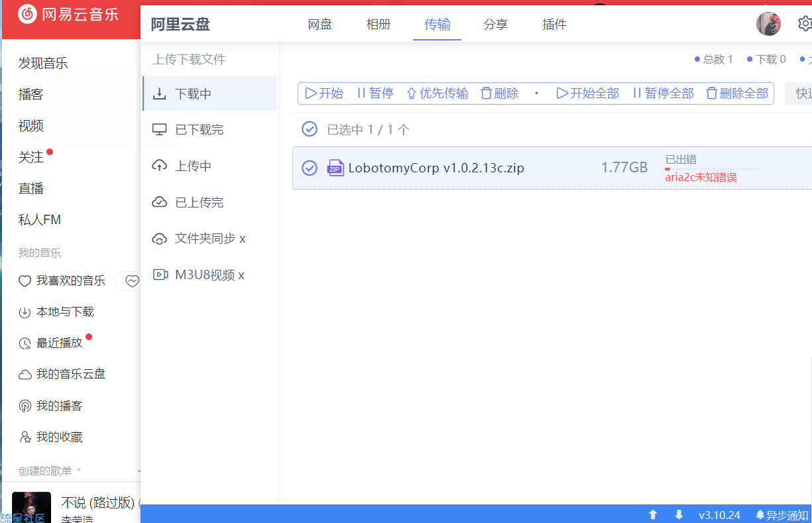Switch to the 网盘 tab
This screenshot has width=812, height=523.
tap(320, 25)
